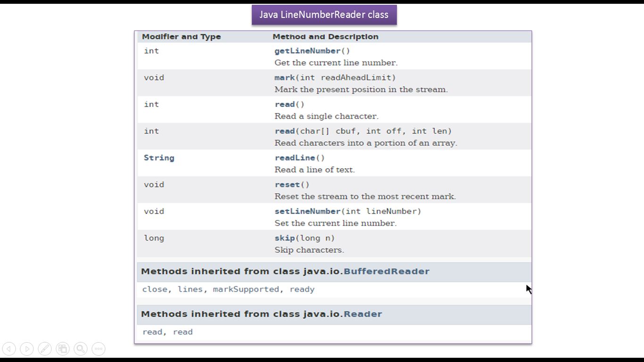Show all slides with the grid icon
The image size is (644, 362).
coord(63,349)
